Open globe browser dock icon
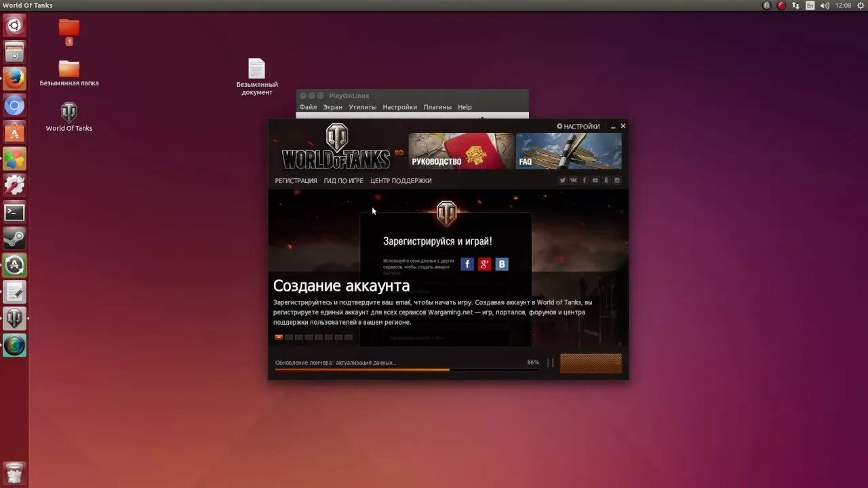This screenshot has height=488, width=868. (x=14, y=345)
